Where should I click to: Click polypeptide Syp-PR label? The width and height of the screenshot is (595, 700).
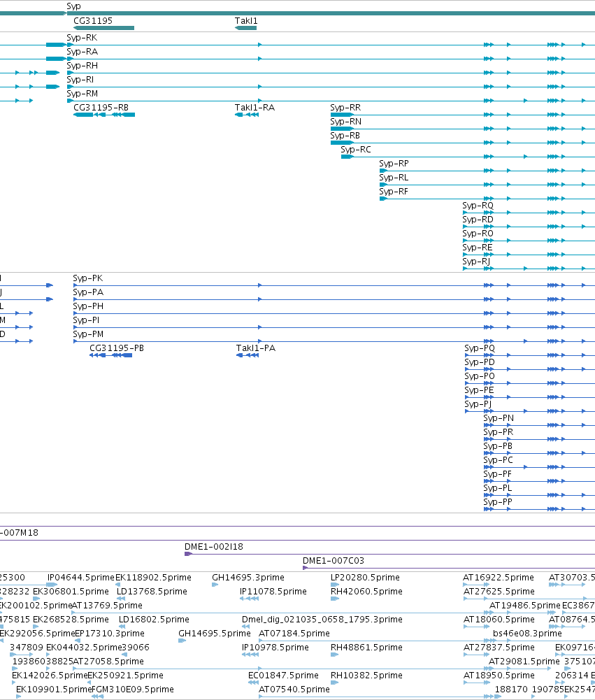tap(499, 431)
